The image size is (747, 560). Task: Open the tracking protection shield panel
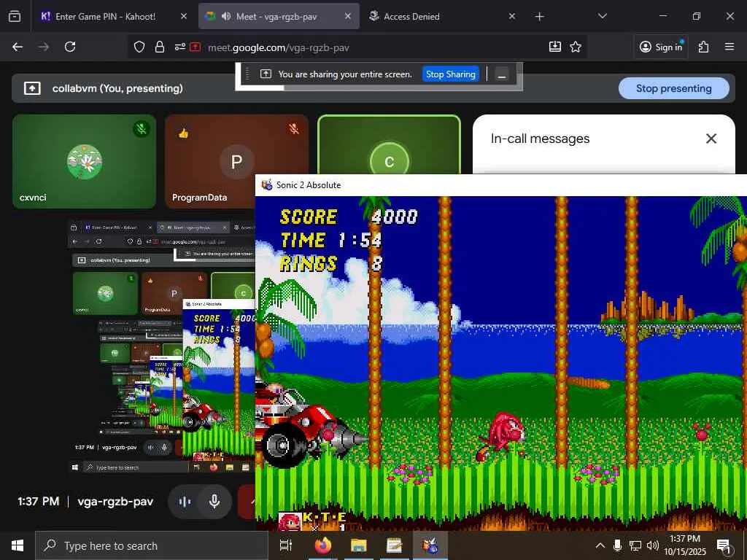tap(139, 47)
